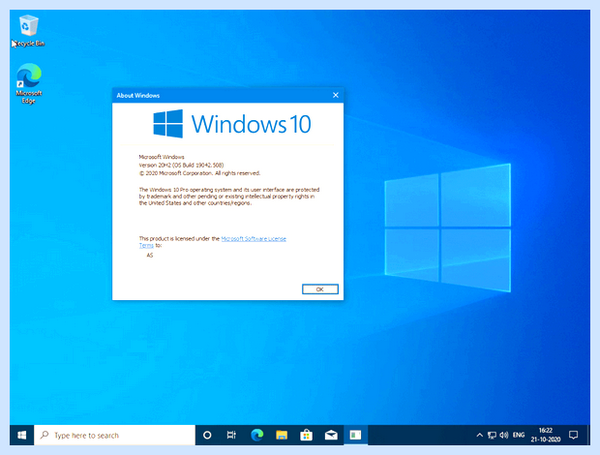Switch input language via ENG indicator
600x455 pixels.
(x=518, y=435)
